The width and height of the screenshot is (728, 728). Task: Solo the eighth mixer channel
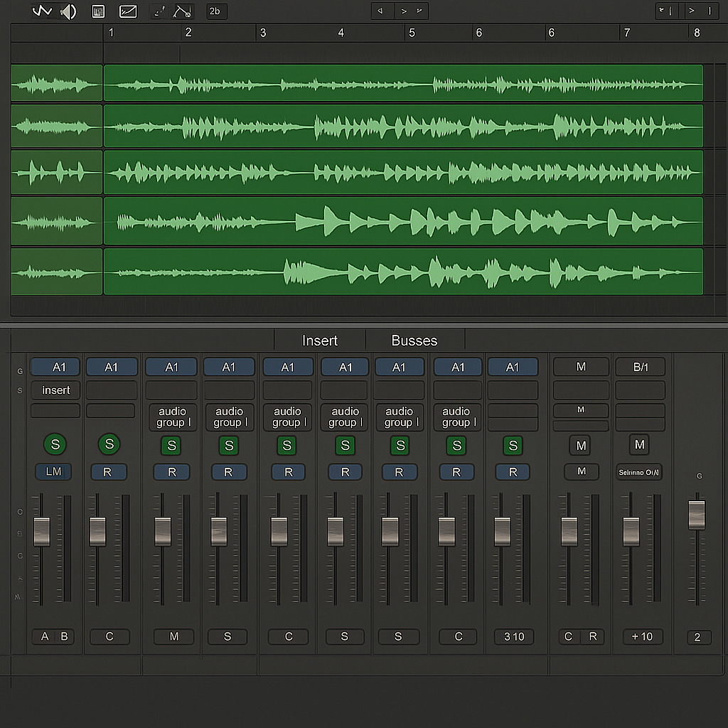coord(457,446)
